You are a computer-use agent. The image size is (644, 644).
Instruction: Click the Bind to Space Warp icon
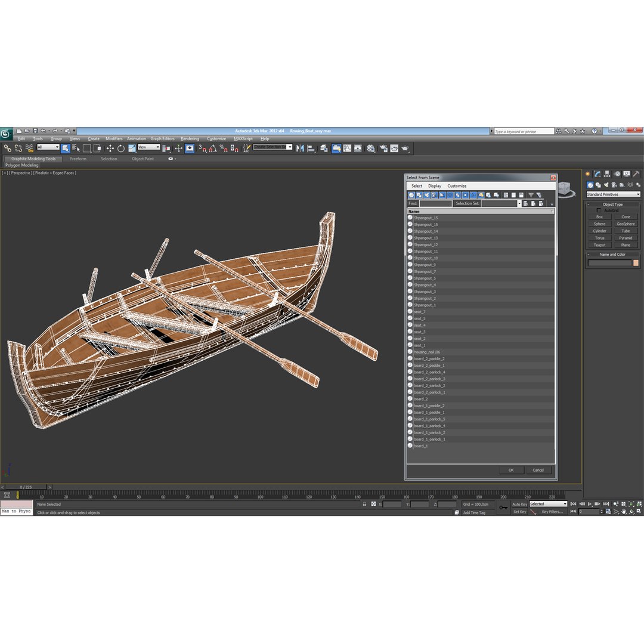coord(29,148)
